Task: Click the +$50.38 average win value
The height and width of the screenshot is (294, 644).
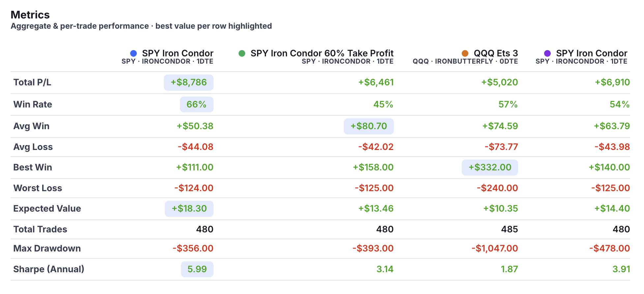Action: 195,126
